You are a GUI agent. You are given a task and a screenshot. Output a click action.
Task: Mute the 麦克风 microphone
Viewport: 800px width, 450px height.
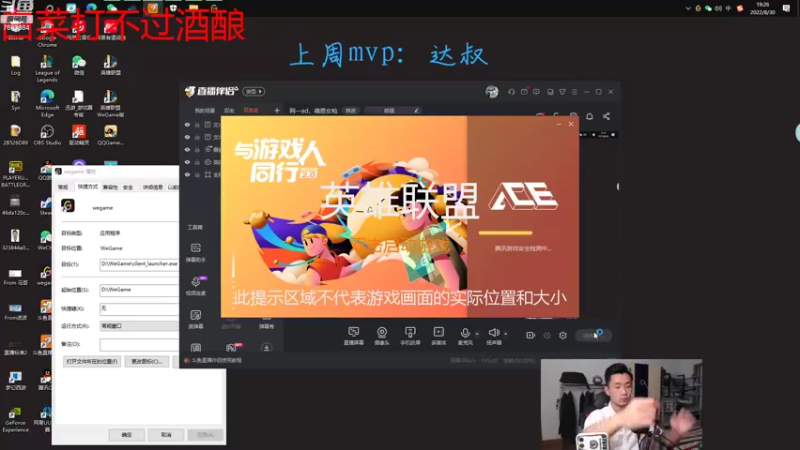coord(465,336)
